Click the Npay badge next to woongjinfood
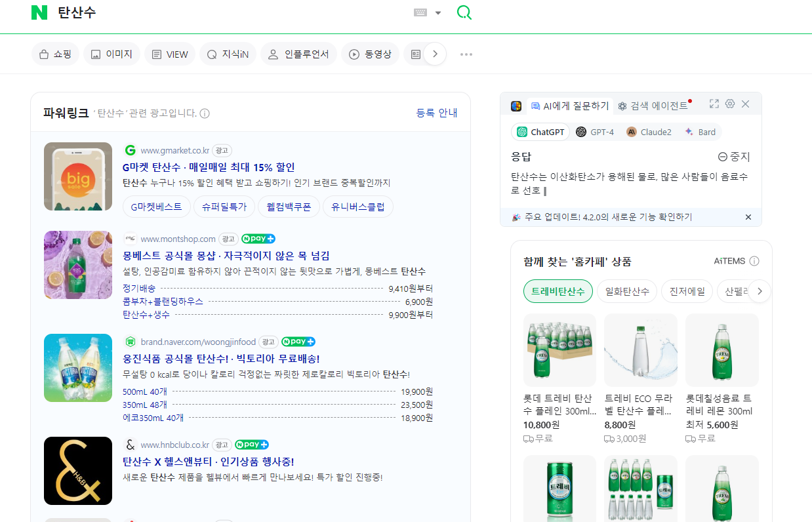 (x=298, y=342)
